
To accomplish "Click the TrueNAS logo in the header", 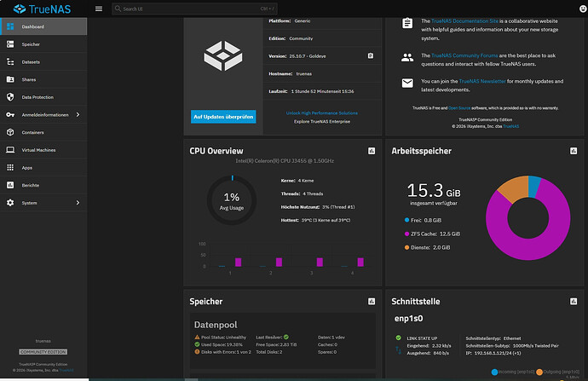I will [42, 9].
